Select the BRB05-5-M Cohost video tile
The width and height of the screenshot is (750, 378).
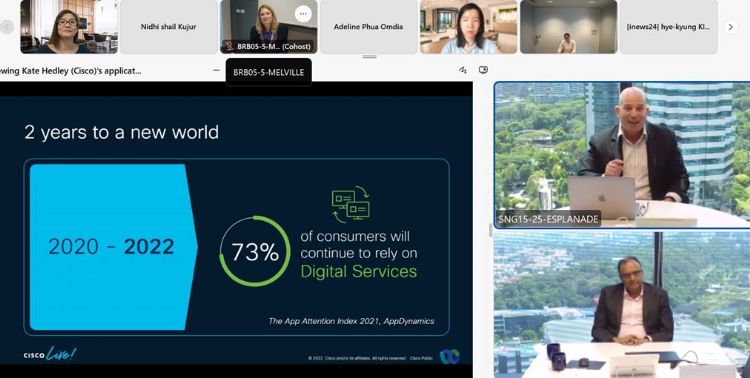click(x=268, y=27)
